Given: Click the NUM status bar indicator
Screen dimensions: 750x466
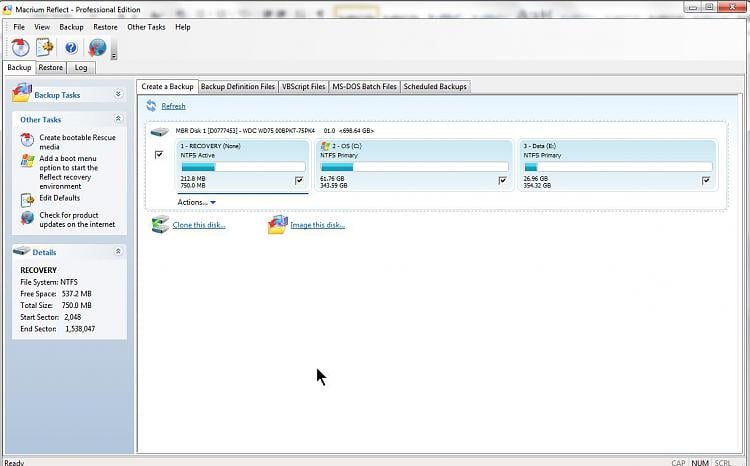Looking at the screenshot, I should pos(700,463).
